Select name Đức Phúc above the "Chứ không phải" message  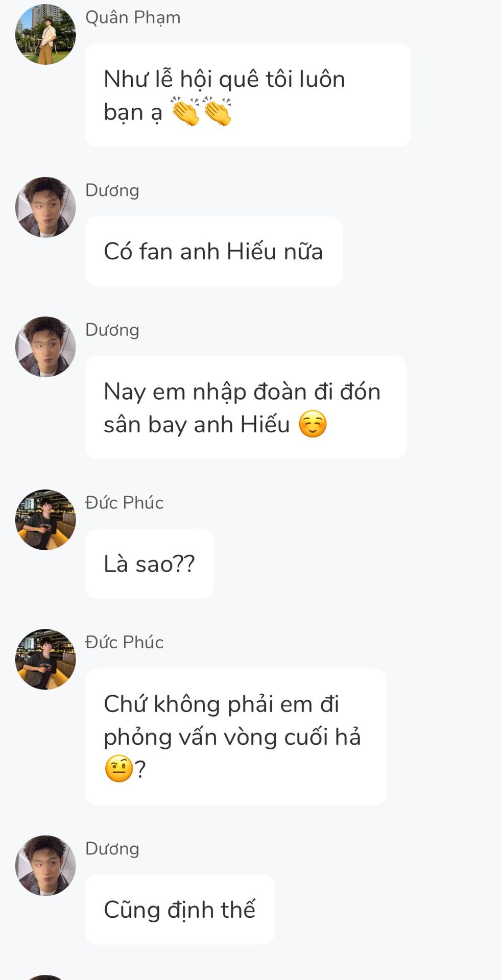[124, 642]
